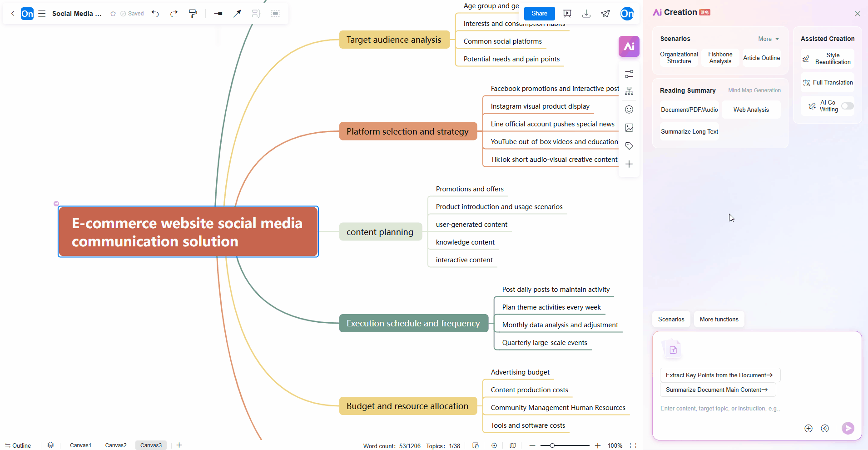The width and height of the screenshot is (868, 450).
Task: Insert an emoji sticker from the side toolbar
Action: tap(629, 109)
